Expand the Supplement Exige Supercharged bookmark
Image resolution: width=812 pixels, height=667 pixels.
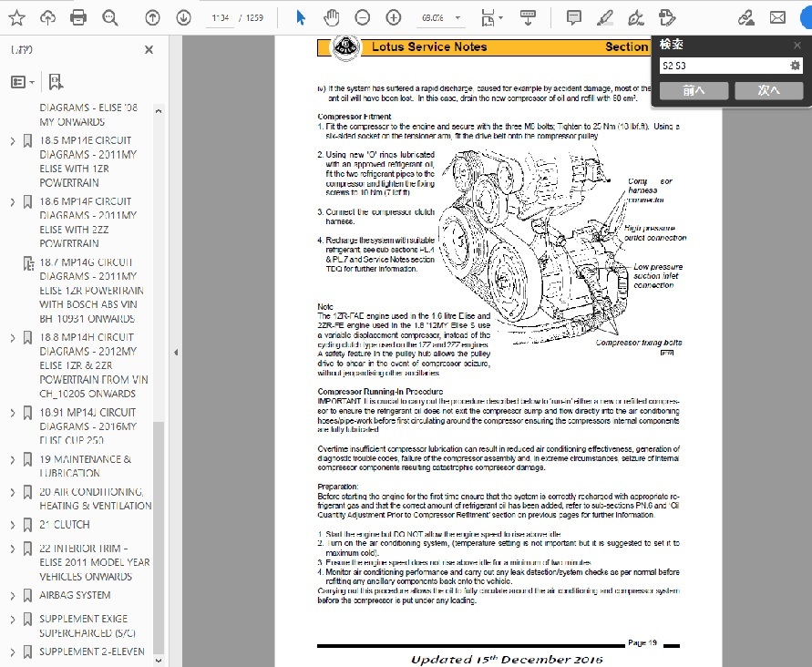pos(13,620)
